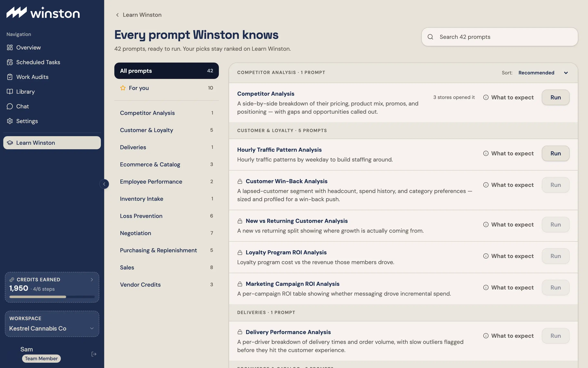Run the Competitor Analysis prompt

coord(556,97)
